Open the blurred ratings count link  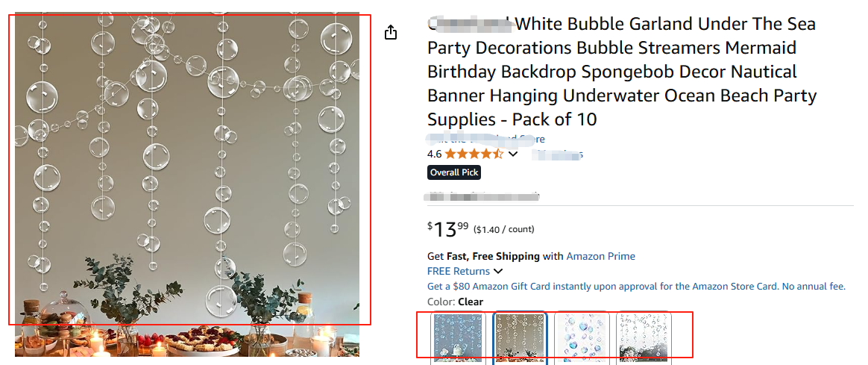[x=557, y=155]
